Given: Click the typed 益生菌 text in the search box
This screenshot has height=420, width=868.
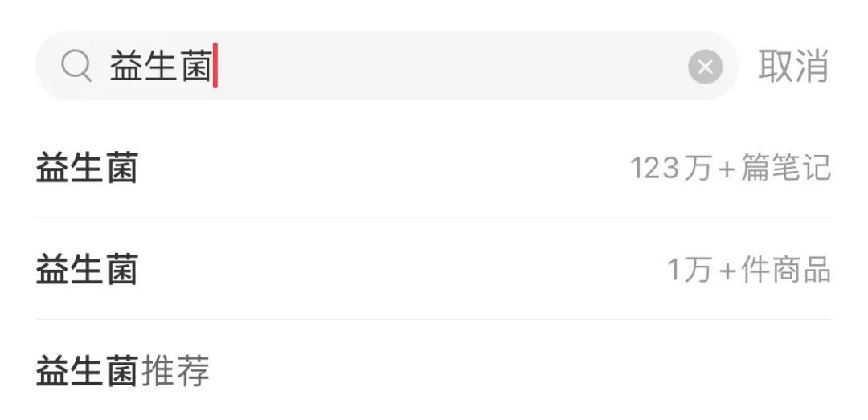Looking at the screenshot, I should click(x=160, y=67).
